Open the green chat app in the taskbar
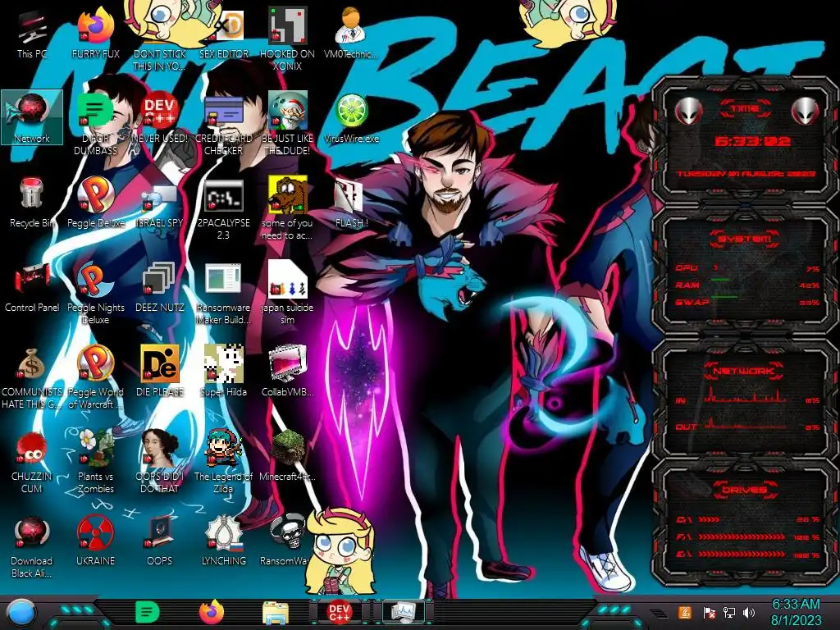 click(x=148, y=612)
